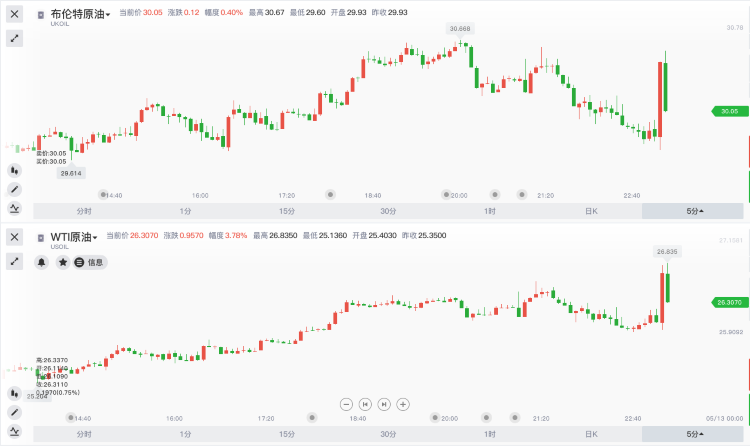Click event marker left of 18:40 on Brent timeline
Image resolution: width=750 pixels, height=446 pixels.
(330, 194)
